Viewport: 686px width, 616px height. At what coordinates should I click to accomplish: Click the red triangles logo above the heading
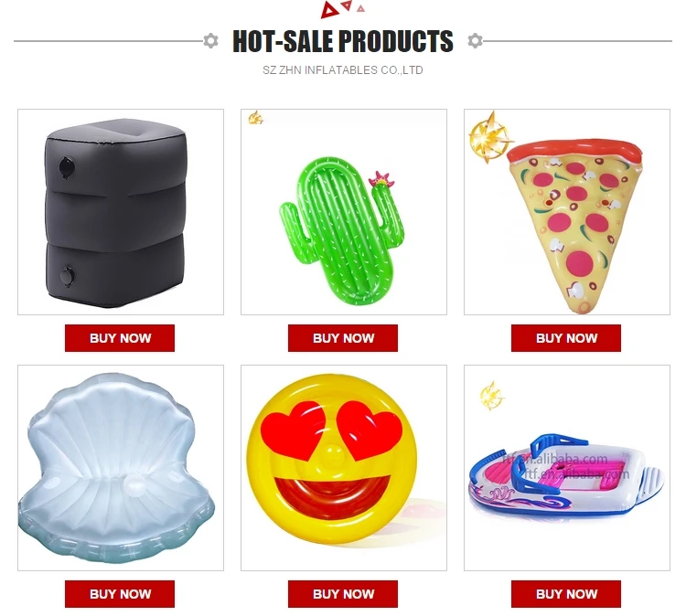point(343,10)
